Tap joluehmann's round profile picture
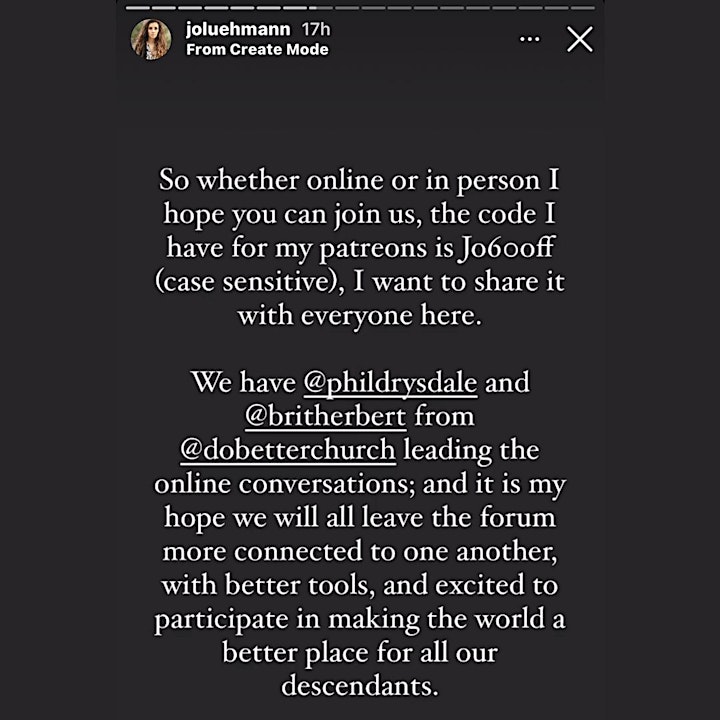The height and width of the screenshot is (720, 720). point(151,39)
